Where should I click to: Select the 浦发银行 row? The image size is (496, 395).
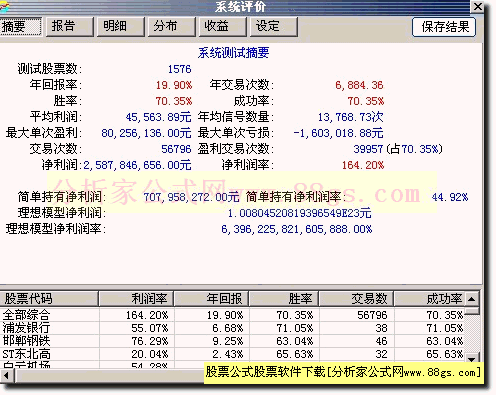pos(232,328)
